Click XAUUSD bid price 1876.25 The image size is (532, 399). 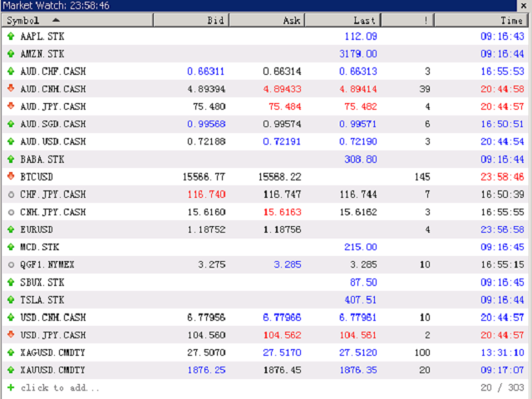click(x=206, y=370)
